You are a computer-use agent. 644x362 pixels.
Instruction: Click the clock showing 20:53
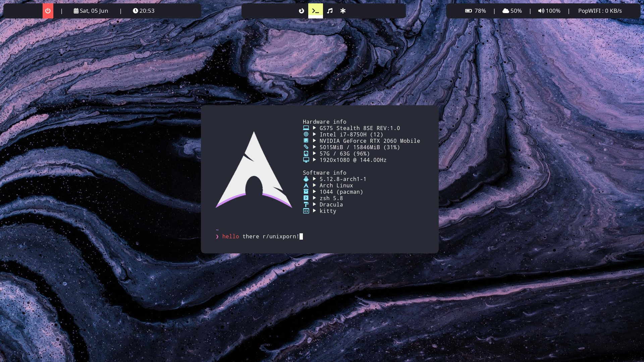tap(144, 11)
